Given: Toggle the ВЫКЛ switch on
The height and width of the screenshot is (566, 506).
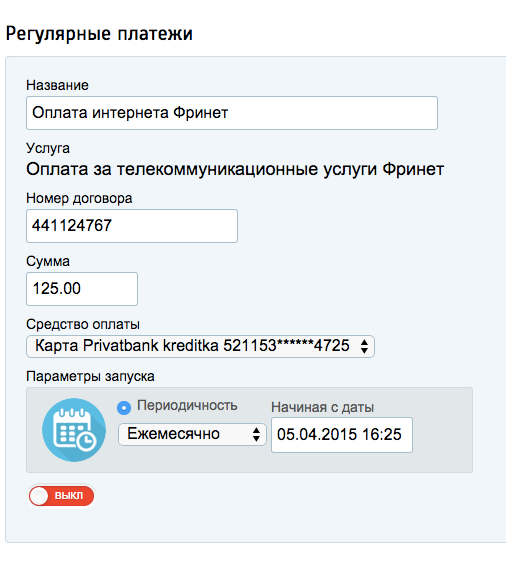Looking at the screenshot, I should coord(62,496).
